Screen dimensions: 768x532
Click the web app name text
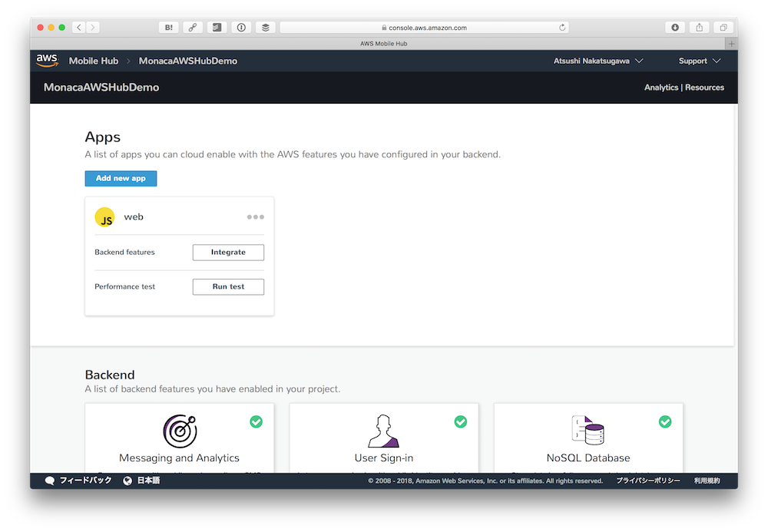coord(134,216)
